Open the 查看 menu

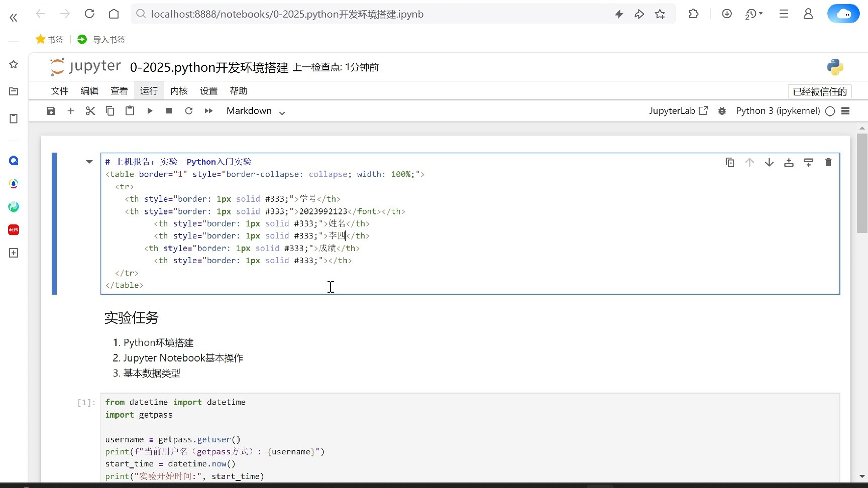tap(119, 91)
